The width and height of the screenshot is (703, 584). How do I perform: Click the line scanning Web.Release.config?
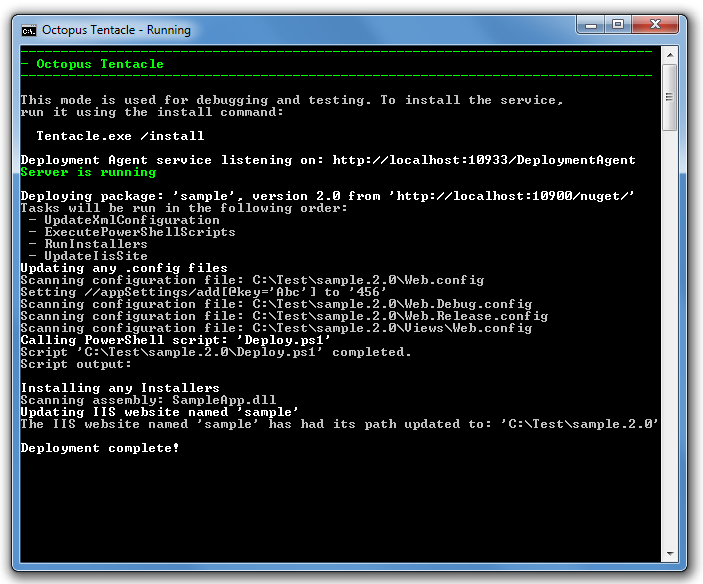(x=284, y=316)
